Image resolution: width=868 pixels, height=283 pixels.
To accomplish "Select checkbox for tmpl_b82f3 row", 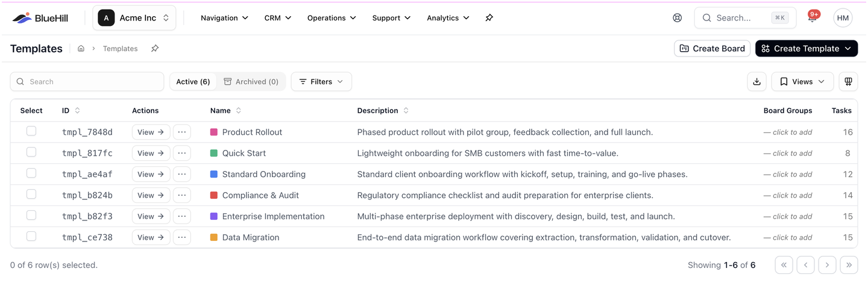I will point(31,216).
